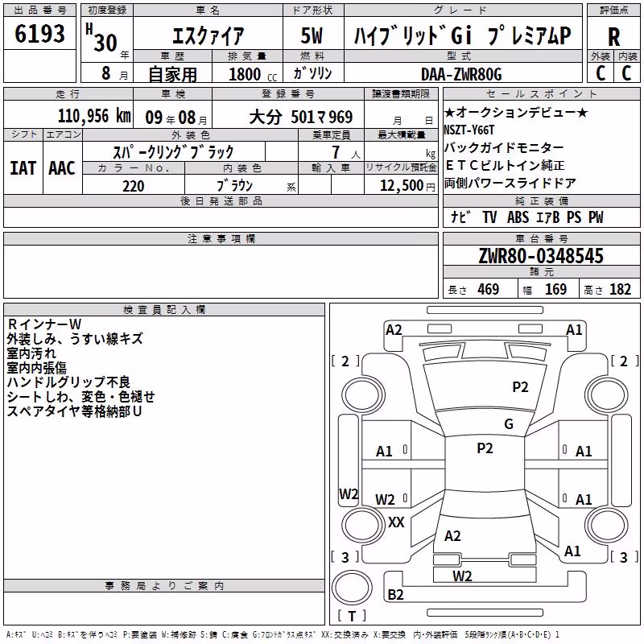Click the 両側パワースライドドア line
Viewport: 644px width, 644px height.
coord(510,183)
